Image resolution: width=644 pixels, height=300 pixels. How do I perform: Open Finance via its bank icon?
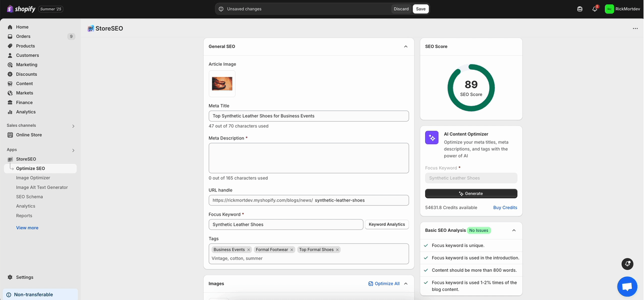coord(10,103)
